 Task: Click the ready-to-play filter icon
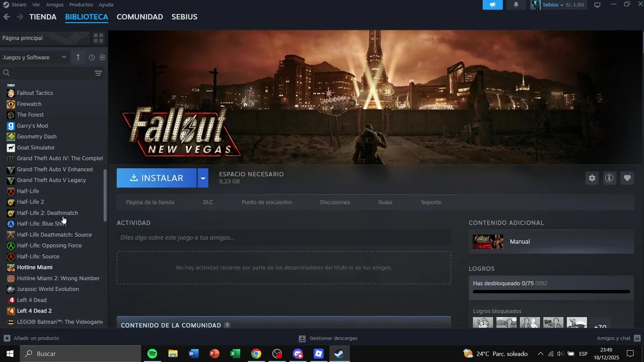click(102, 57)
